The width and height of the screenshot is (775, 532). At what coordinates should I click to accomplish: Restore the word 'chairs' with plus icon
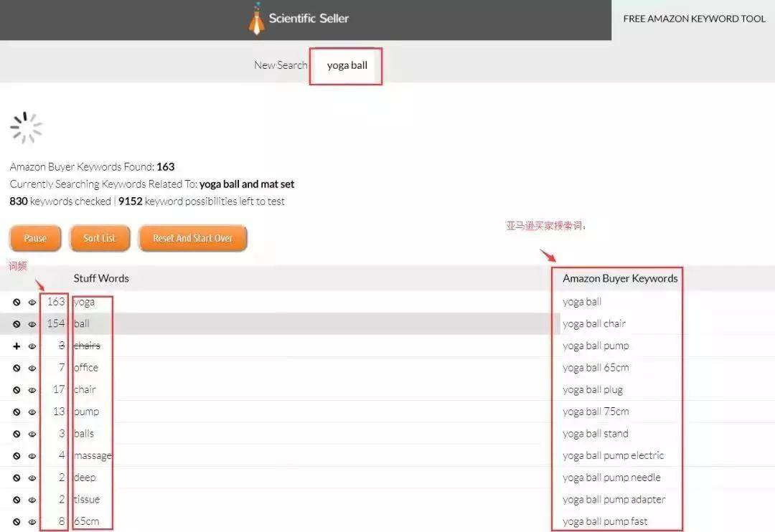click(17, 346)
